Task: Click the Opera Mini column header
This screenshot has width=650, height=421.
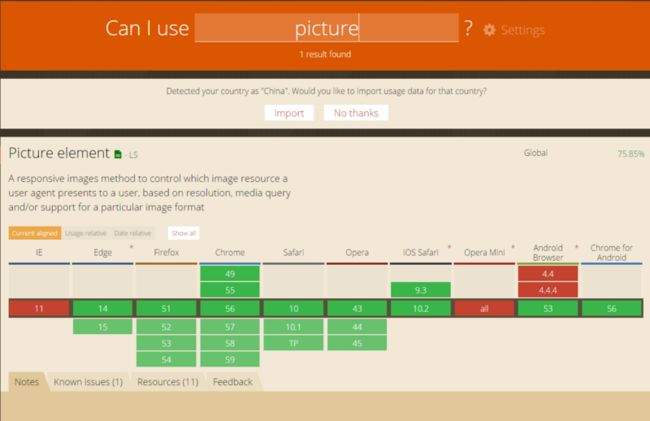Action: point(485,252)
